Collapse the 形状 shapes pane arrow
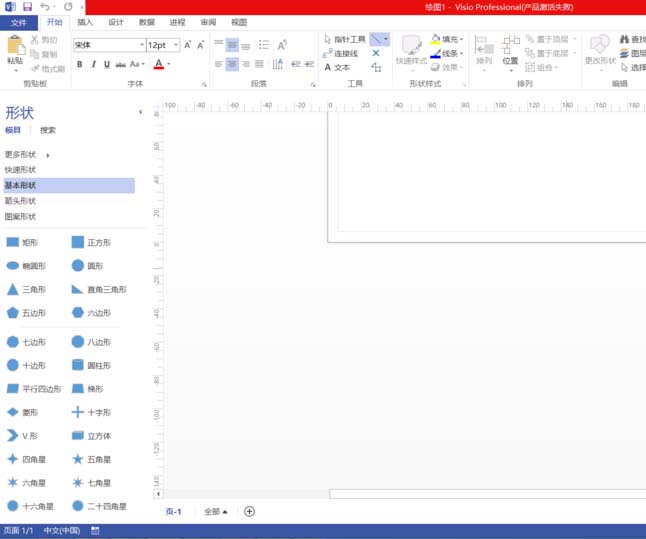Viewport: 646px width, 539px height. coord(140,112)
